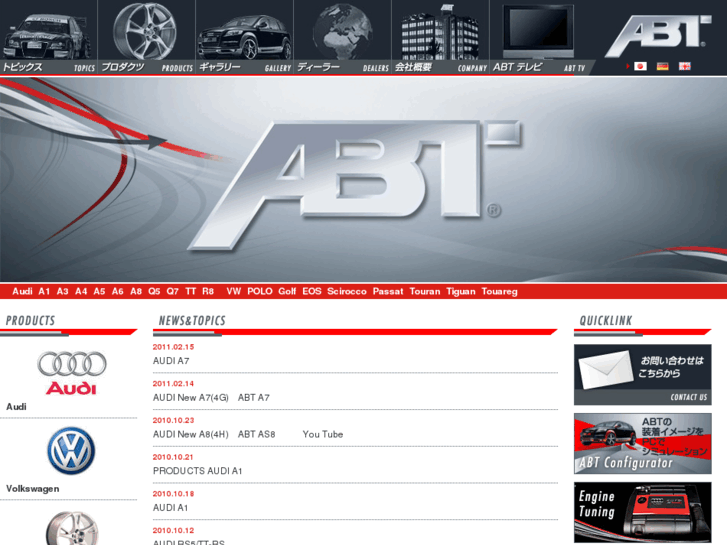Open the ABT TV menu item
The image size is (727, 545).
click(538, 37)
